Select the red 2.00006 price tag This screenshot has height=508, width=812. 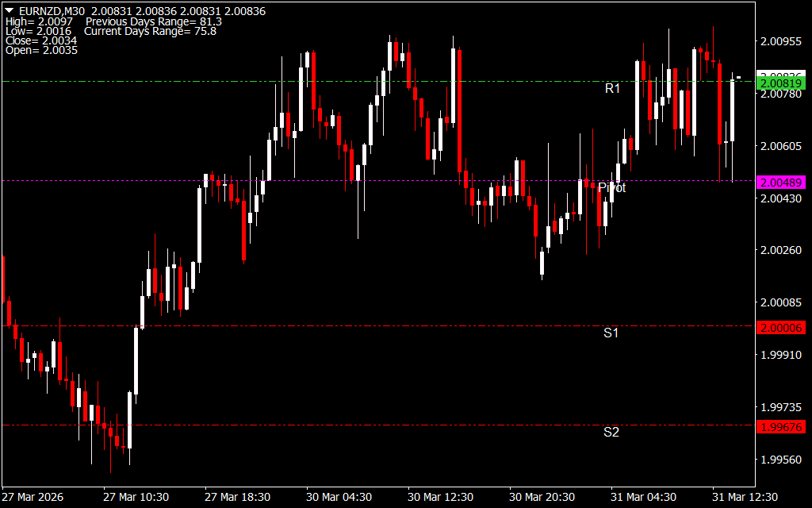[x=780, y=327]
